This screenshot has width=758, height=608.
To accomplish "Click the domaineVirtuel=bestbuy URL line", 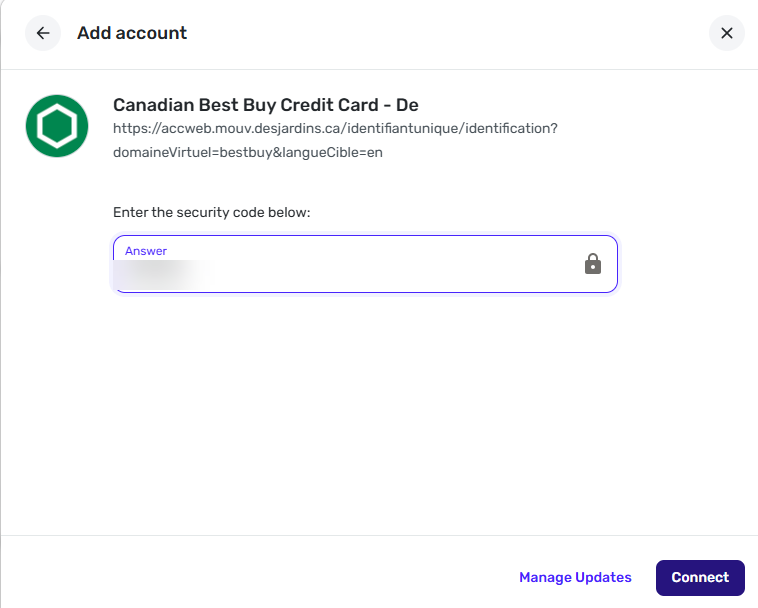I will tap(248, 152).
